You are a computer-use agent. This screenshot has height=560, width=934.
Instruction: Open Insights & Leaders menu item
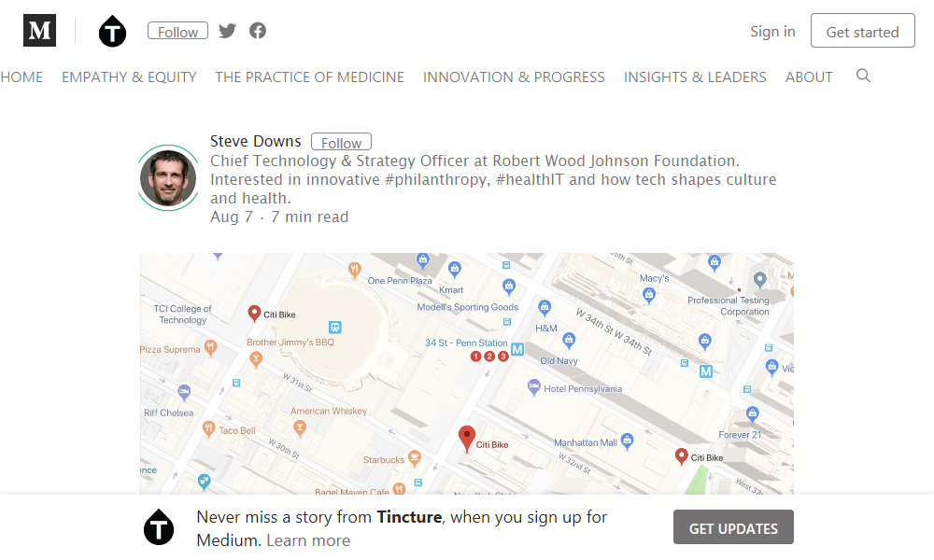click(695, 77)
